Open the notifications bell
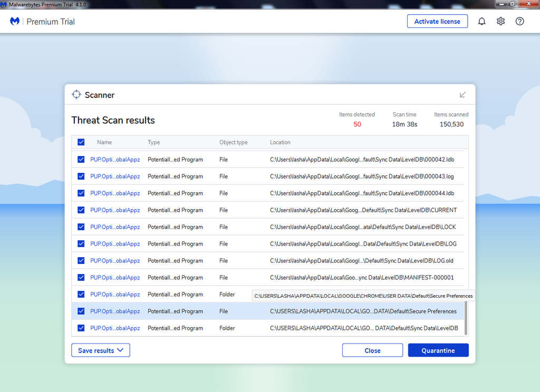 point(481,21)
